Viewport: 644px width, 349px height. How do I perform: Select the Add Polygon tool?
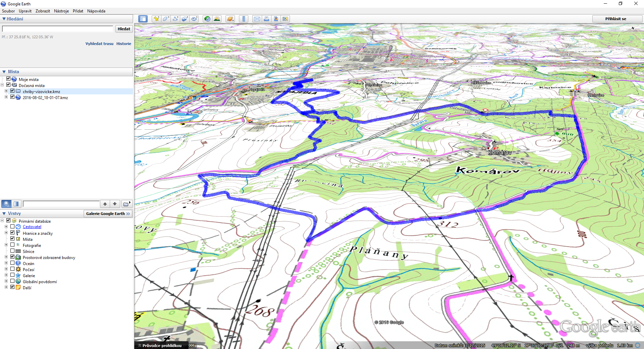point(166,19)
